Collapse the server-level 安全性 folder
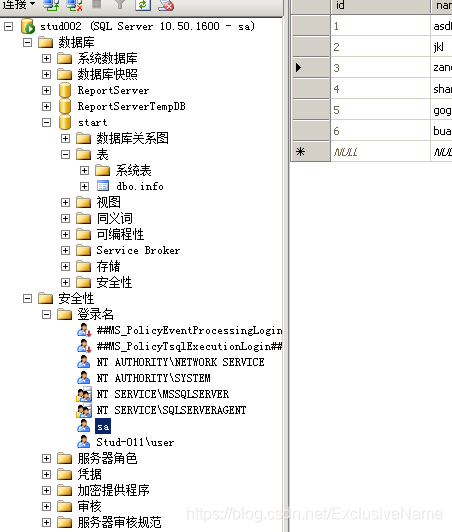The image size is (452, 532). tap(27, 299)
